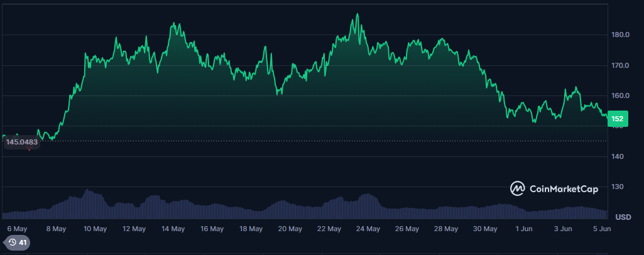The height and width of the screenshot is (255, 644).
Task: Choose the 1 Jun date label
Action: click(x=521, y=229)
